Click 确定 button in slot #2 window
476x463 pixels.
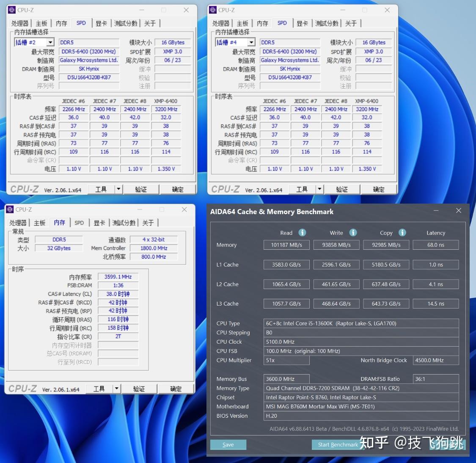[x=178, y=190]
